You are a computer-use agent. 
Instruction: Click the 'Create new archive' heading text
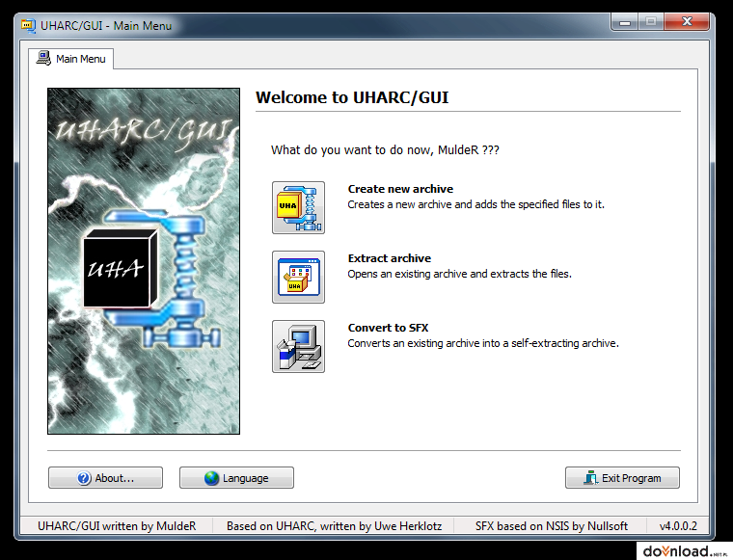(400, 189)
